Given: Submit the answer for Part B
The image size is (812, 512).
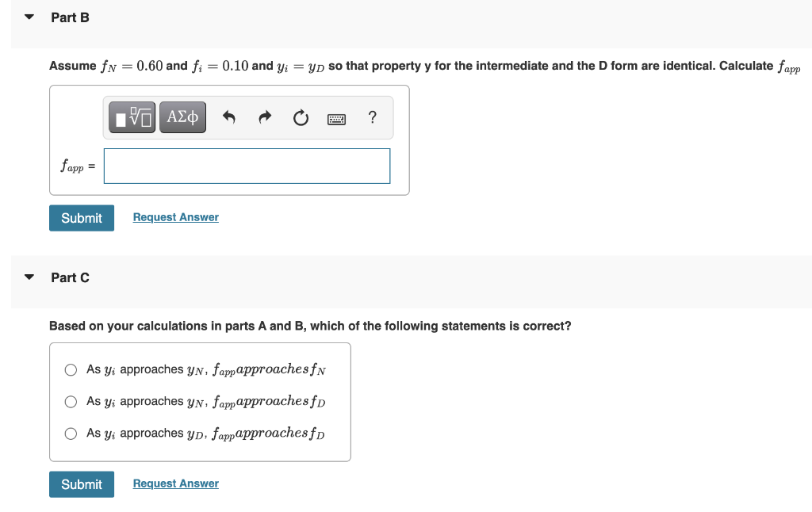Looking at the screenshot, I should point(82,217).
